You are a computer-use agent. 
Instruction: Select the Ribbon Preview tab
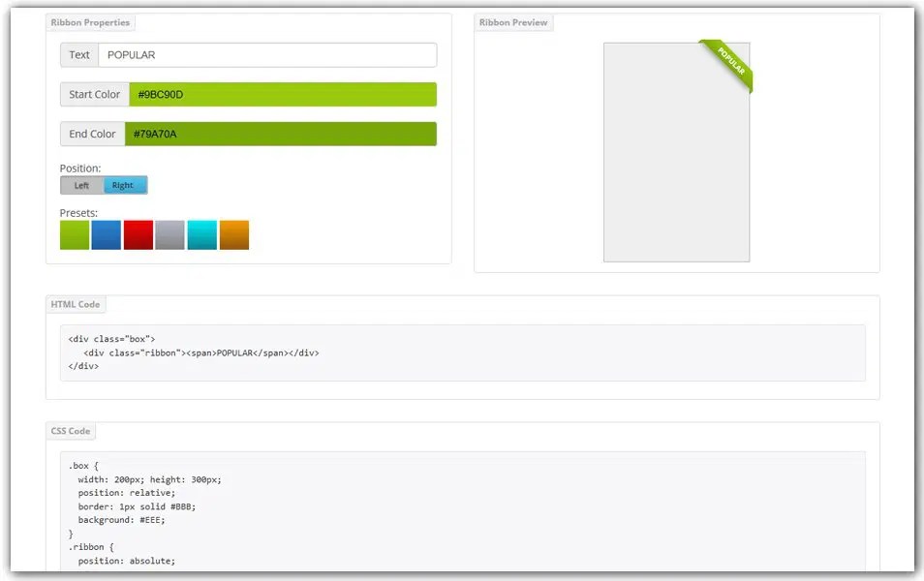[513, 22]
